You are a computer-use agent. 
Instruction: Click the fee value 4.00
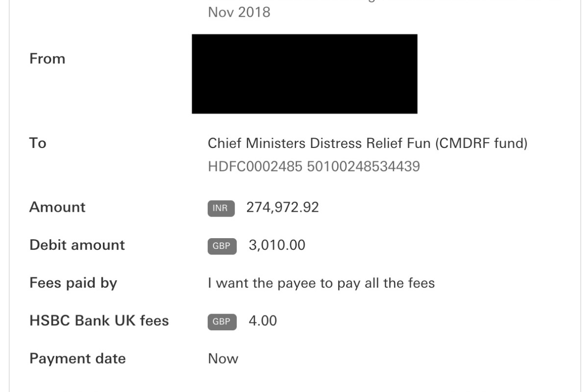263,321
